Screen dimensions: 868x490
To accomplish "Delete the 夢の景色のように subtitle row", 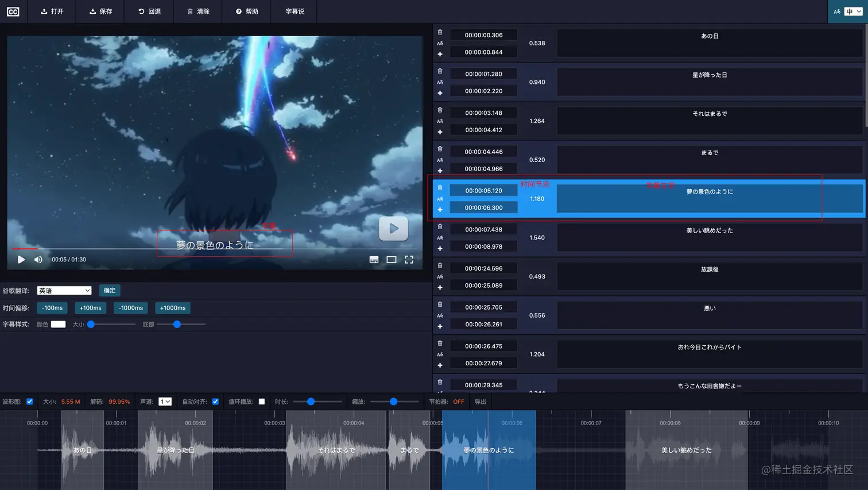I will pyautogui.click(x=440, y=188).
